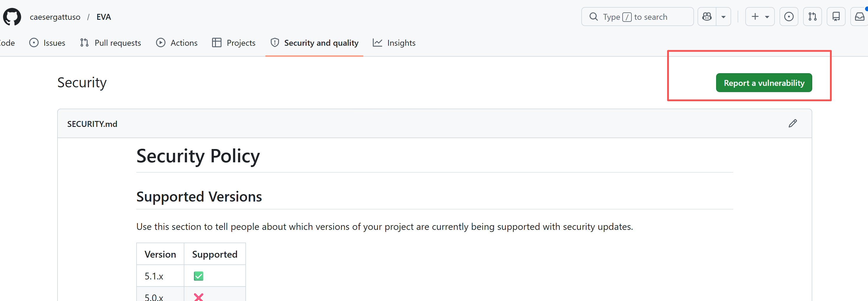Image resolution: width=868 pixels, height=301 pixels.
Task: Open the Projects tab
Action: [x=234, y=43]
